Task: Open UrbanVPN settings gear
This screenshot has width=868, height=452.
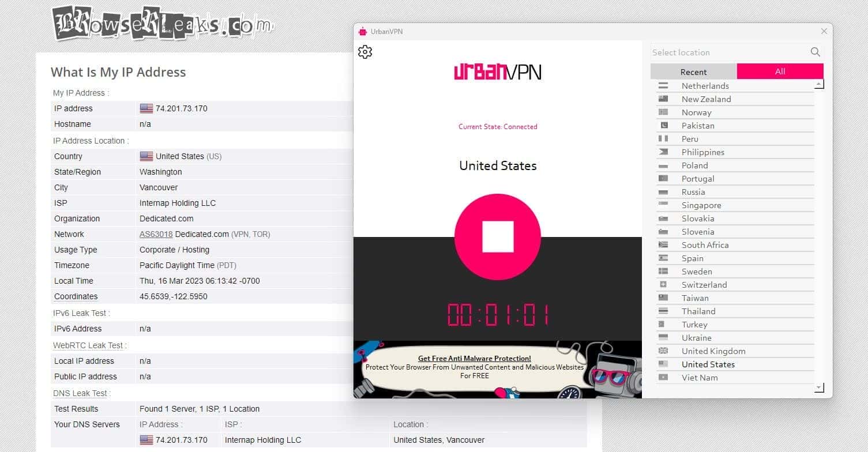Action: (365, 52)
